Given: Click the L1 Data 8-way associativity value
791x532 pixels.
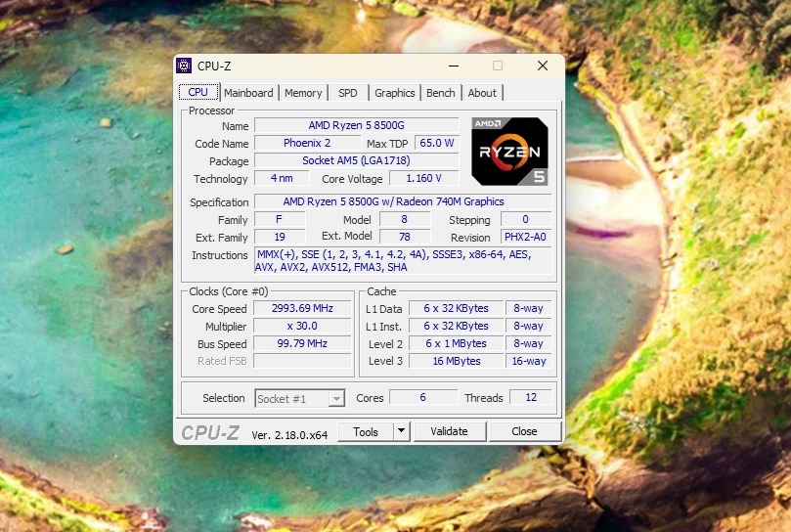Looking at the screenshot, I should [529, 308].
